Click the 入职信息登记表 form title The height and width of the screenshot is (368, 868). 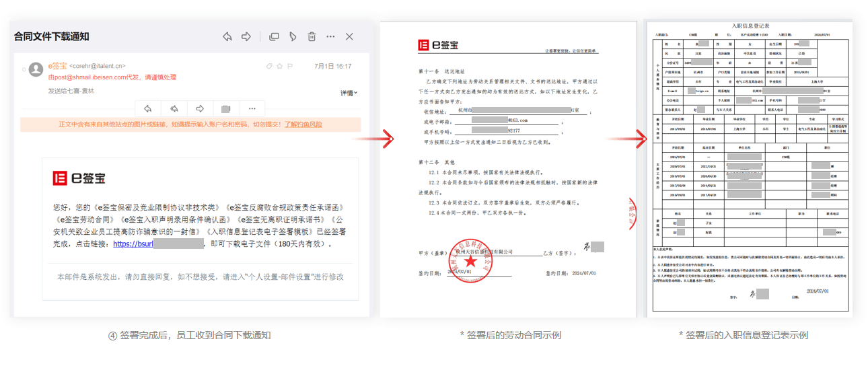(x=750, y=26)
